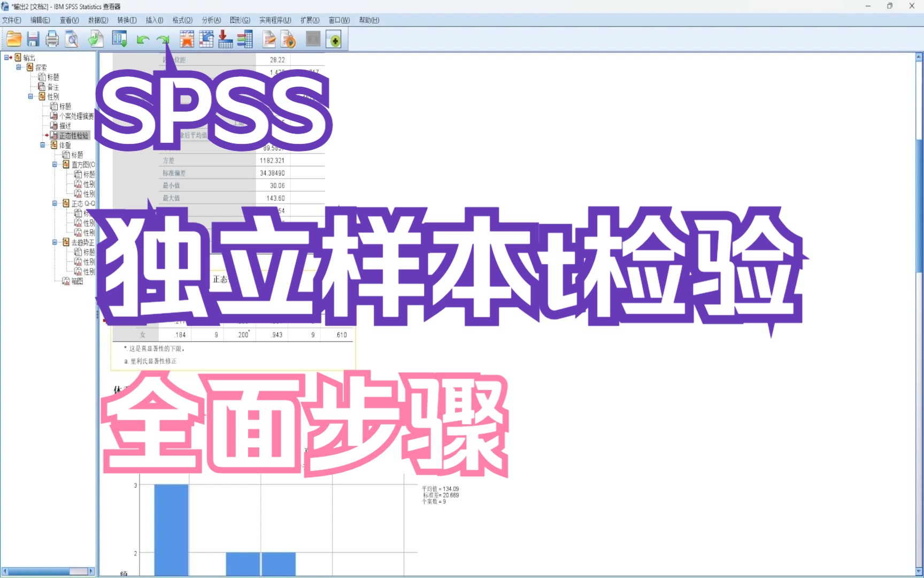924x578 pixels.
Task: Click the Designate window green plus icon
Action: pyautogui.click(x=334, y=39)
